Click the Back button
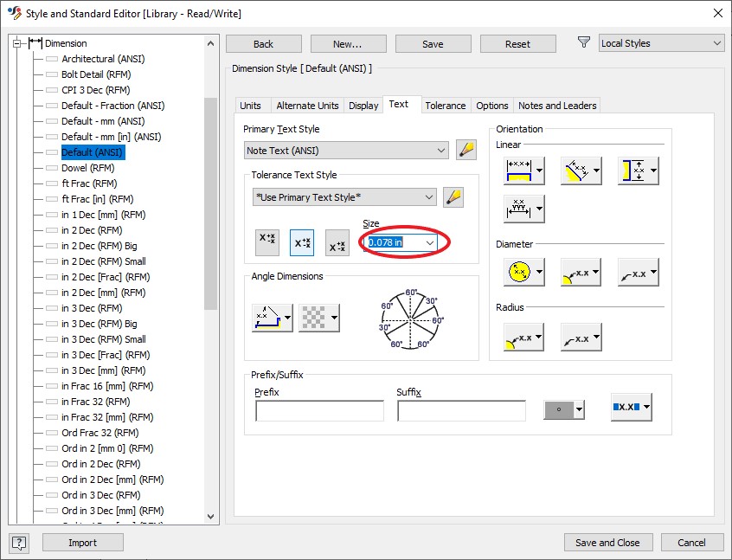This screenshot has height=560, width=732. 264,44
